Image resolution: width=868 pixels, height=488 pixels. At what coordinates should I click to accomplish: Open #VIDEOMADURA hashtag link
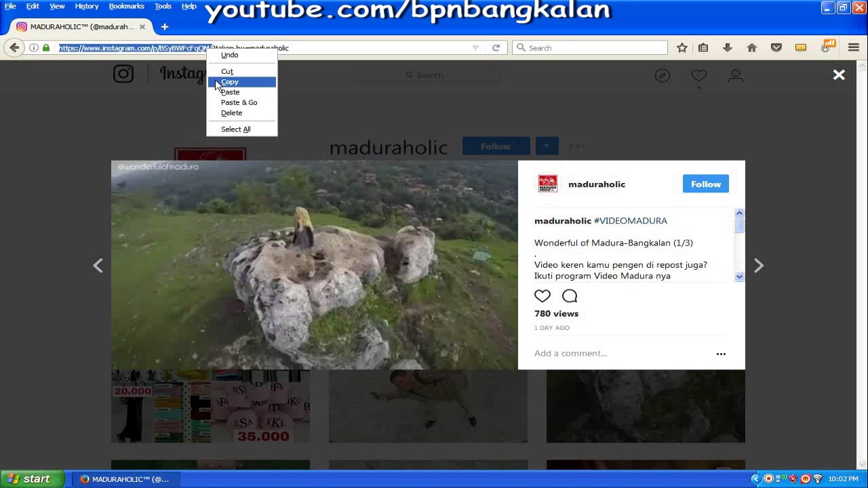click(631, 221)
